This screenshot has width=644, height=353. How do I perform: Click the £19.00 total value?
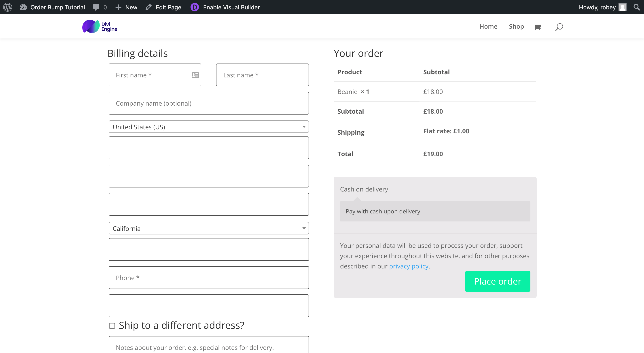point(433,154)
